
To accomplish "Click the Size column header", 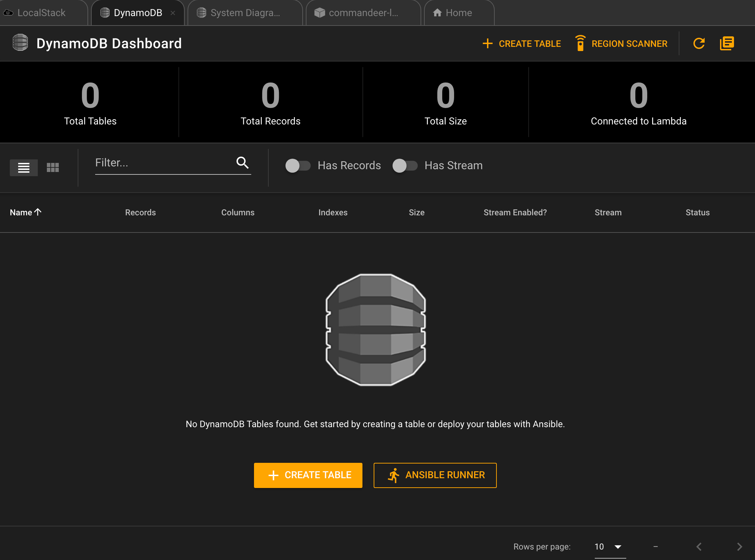I will click(x=416, y=213).
